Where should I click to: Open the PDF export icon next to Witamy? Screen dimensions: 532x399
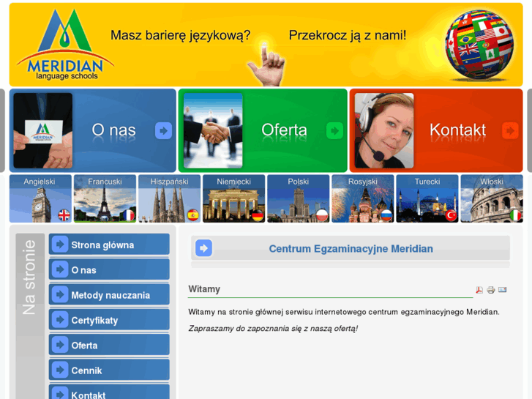coord(479,290)
